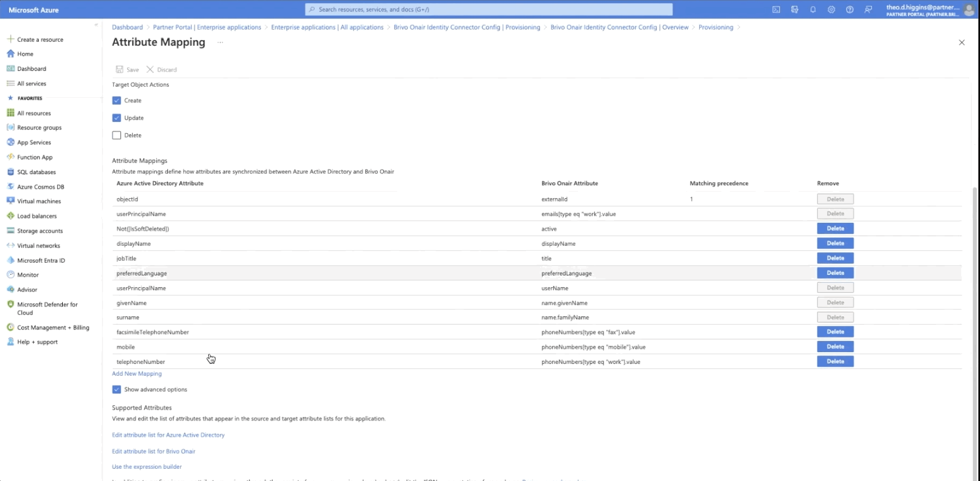This screenshot has height=481, width=980.
Task: Click the Microsoft Entra ID icon
Action: click(10, 260)
